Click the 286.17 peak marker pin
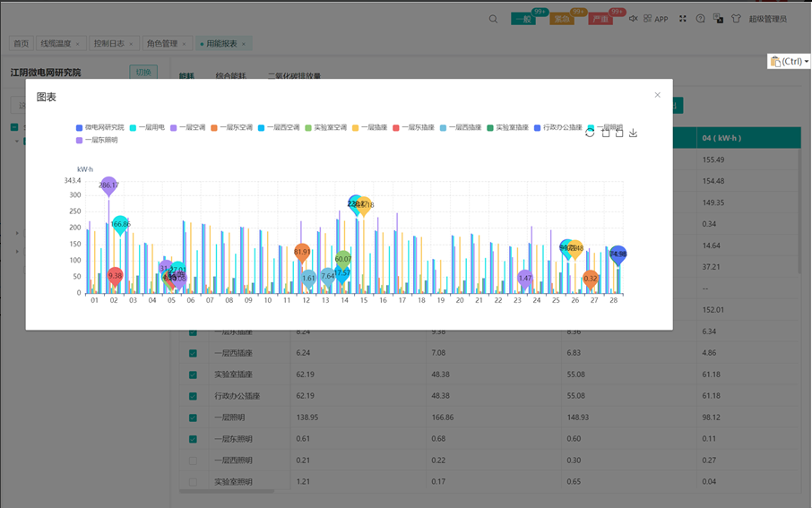This screenshot has width=812, height=508. [x=108, y=185]
